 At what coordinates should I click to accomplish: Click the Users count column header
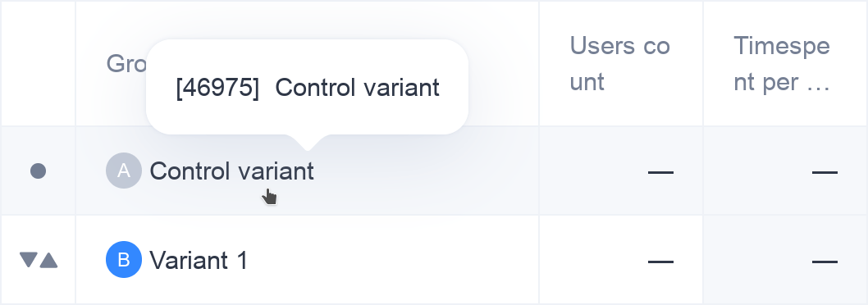coord(620,64)
